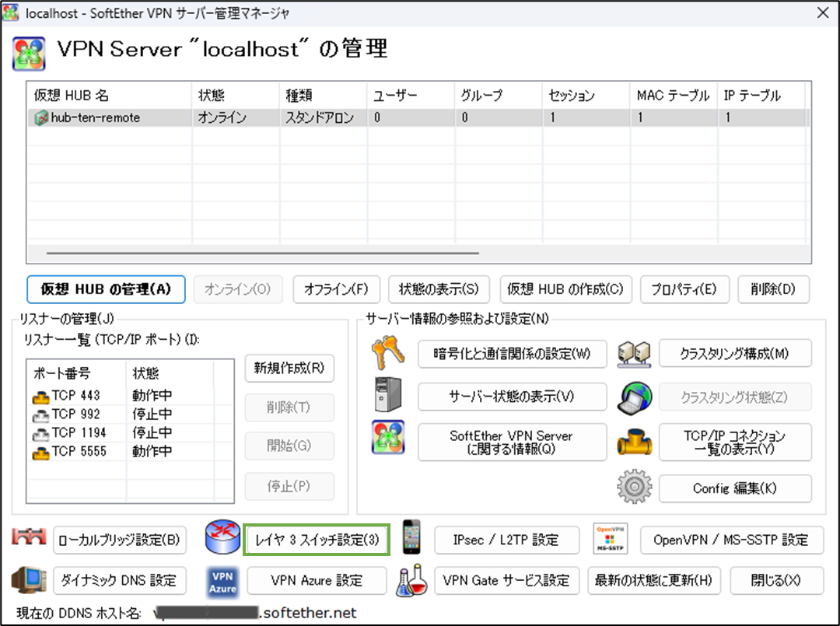Click the TCP 5555 listener port icon
This screenshot has width=840, height=626.
[40, 453]
